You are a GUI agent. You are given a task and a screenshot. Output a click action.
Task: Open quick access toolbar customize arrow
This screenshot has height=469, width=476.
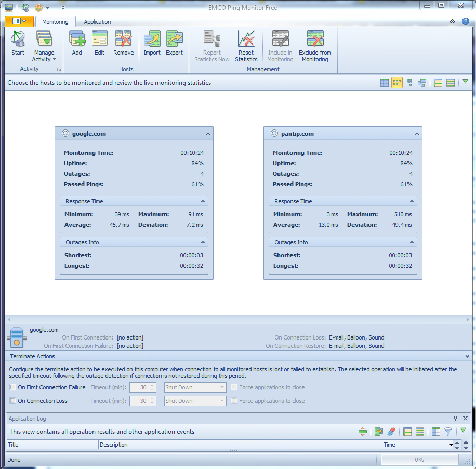point(63,8)
